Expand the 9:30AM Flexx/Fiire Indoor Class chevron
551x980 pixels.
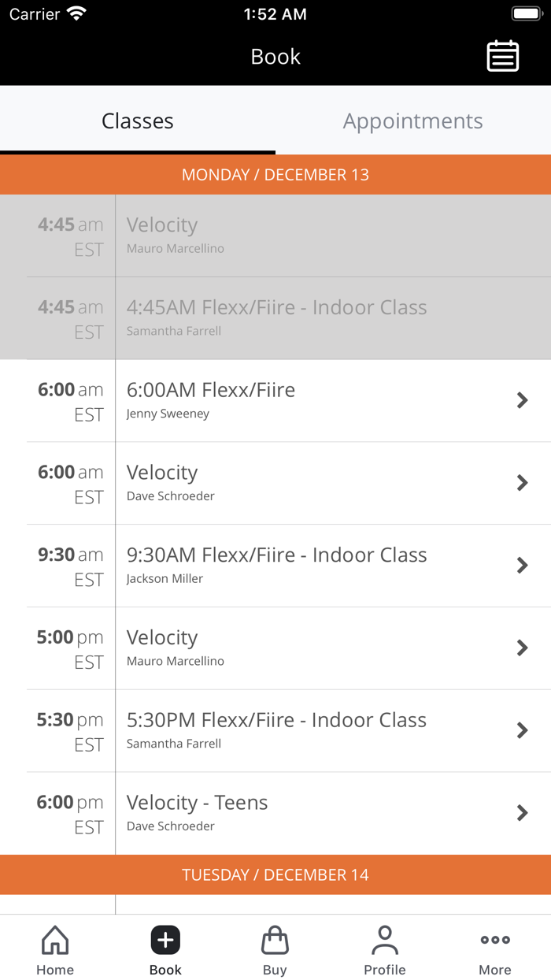(x=522, y=565)
